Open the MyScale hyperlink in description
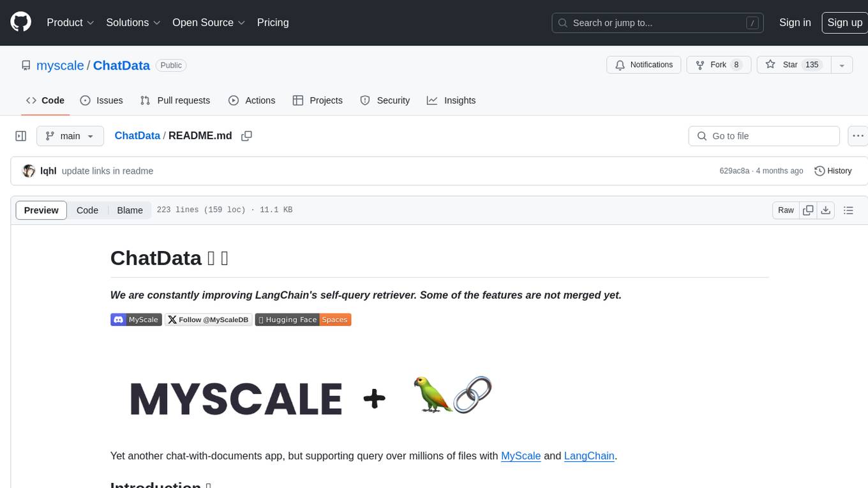 pos(521,455)
